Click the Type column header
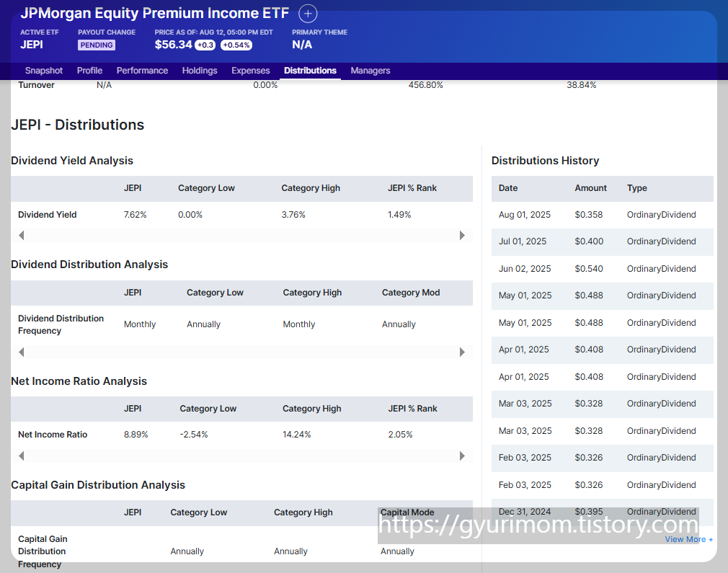The width and height of the screenshot is (728, 573). [x=637, y=188]
